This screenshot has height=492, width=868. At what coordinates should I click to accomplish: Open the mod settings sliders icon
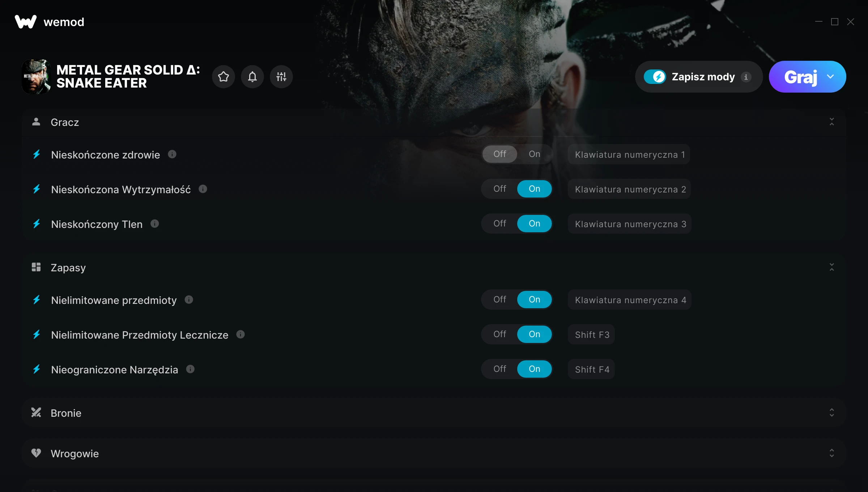pos(281,77)
